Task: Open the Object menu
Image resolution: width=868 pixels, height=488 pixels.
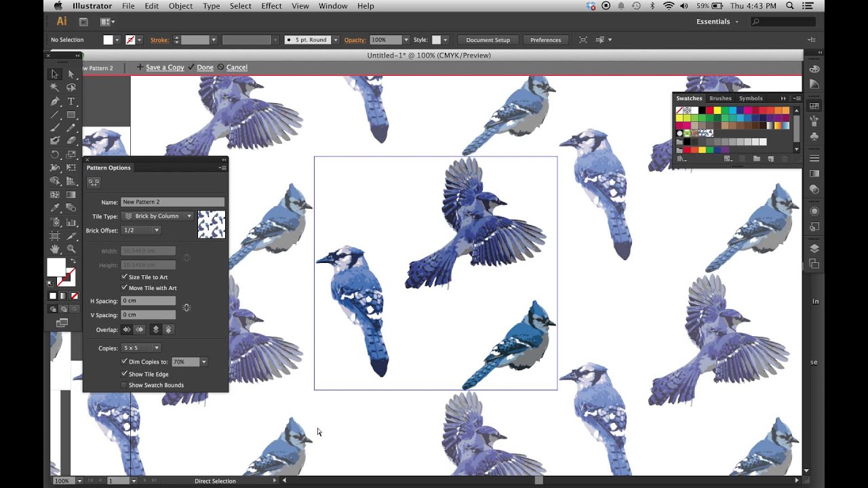Action: (180, 6)
